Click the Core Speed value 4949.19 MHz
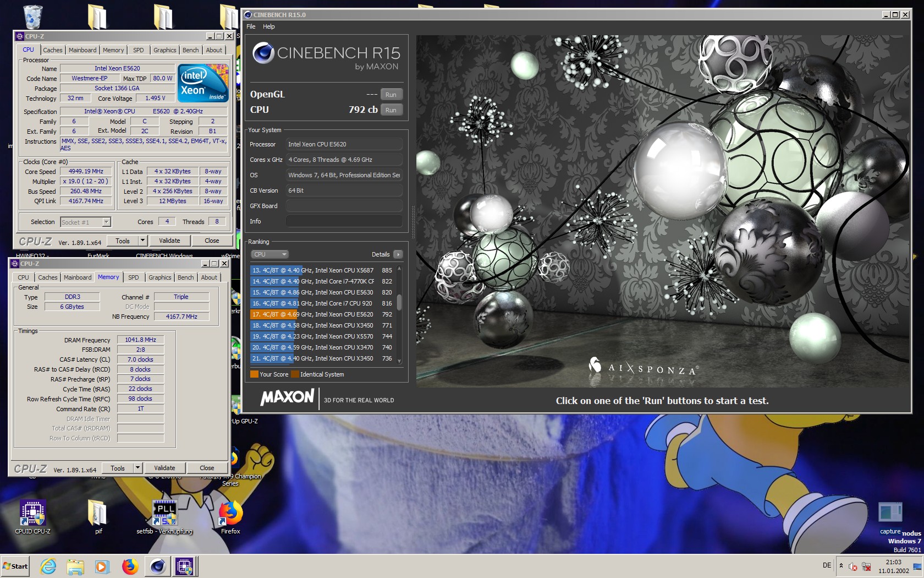924x578 pixels. click(86, 171)
